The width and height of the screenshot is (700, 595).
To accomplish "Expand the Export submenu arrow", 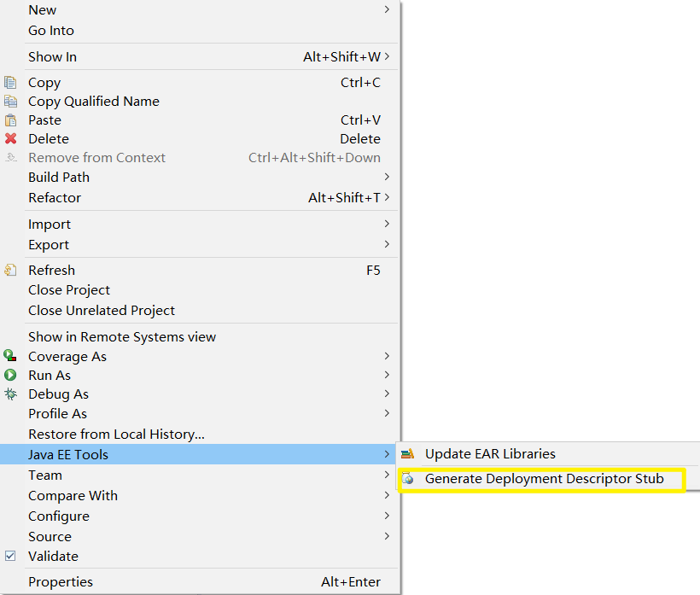I will (387, 244).
